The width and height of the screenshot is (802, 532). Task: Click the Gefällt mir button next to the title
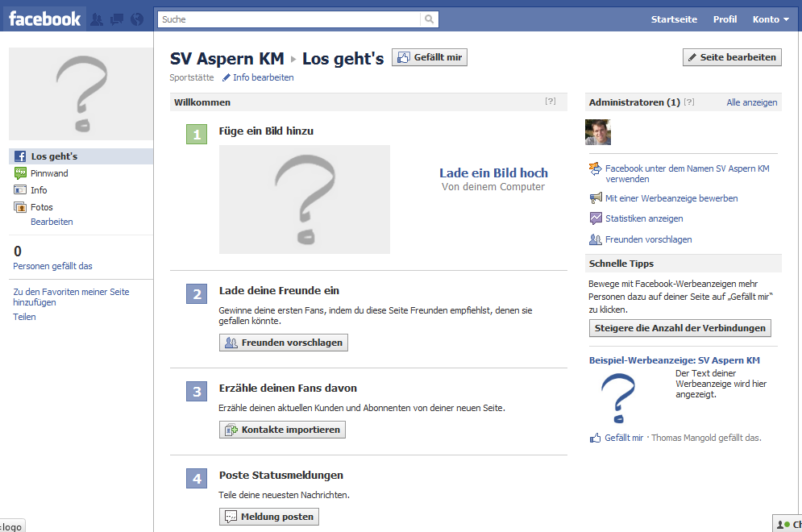(x=430, y=57)
